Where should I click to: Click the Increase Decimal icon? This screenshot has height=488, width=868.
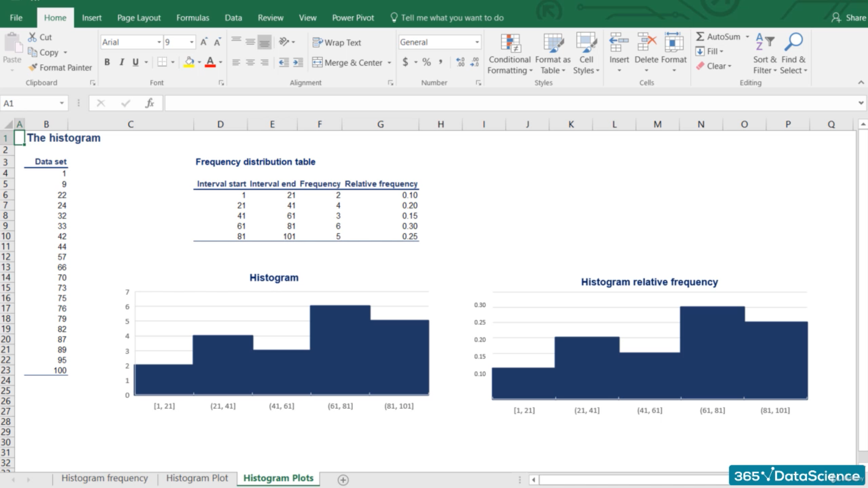(460, 62)
